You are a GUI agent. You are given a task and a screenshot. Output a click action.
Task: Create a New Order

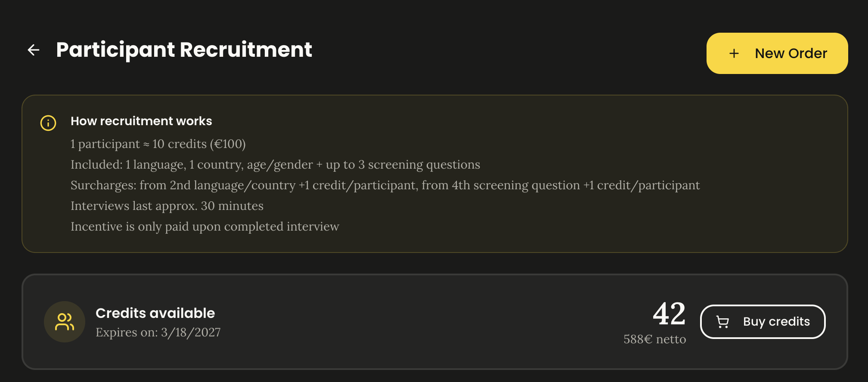coord(777,53)
